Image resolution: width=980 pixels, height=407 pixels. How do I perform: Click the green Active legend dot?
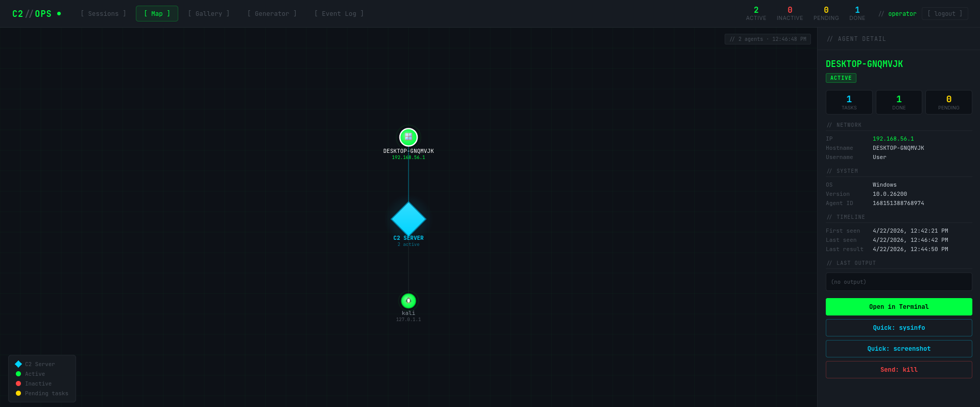pyautogui.click(x=18, y=374)
